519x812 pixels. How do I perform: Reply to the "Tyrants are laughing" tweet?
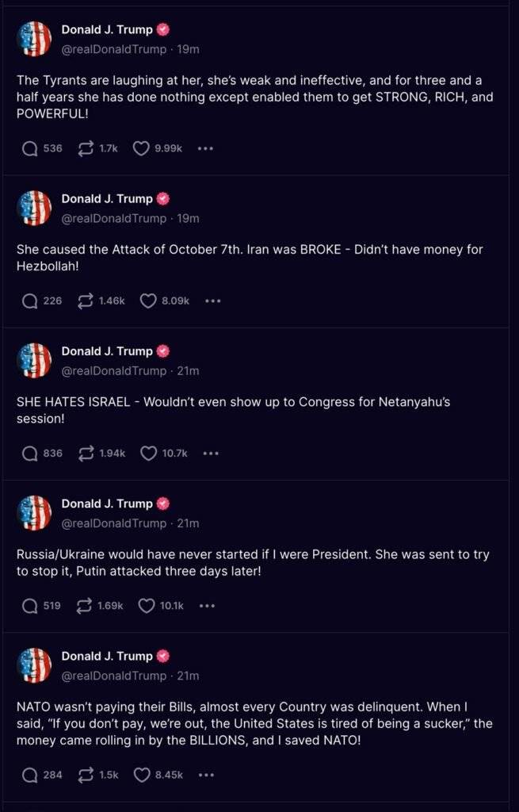point(31,147)
